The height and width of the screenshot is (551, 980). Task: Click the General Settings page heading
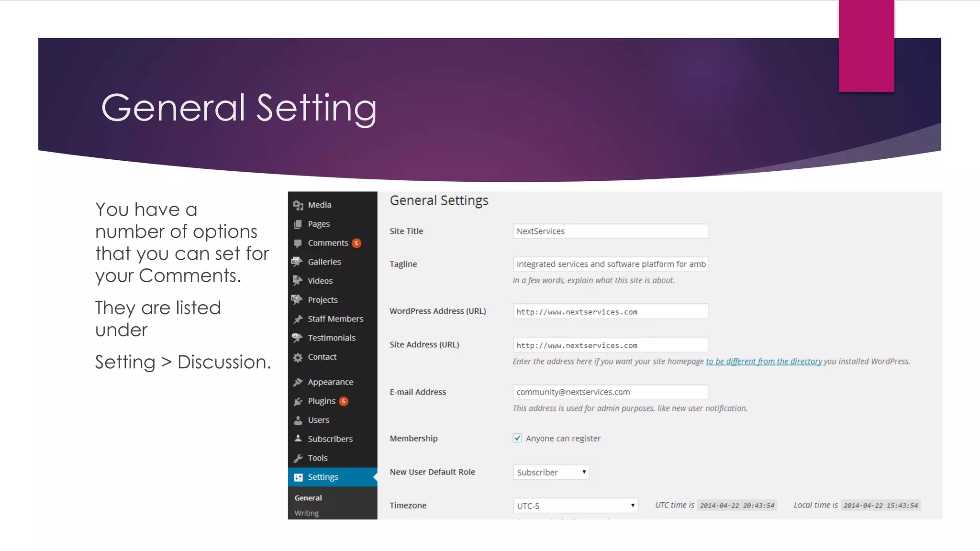tap(439, 201)
